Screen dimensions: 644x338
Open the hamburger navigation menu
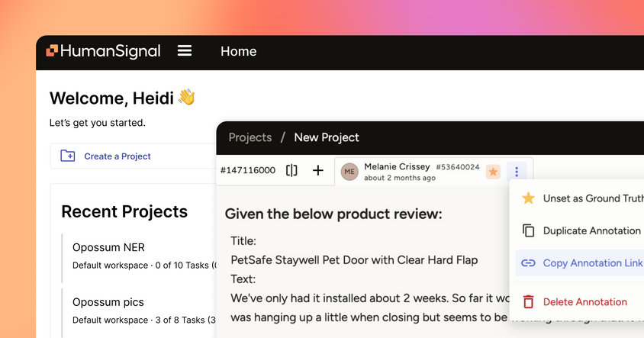[185, 51]
